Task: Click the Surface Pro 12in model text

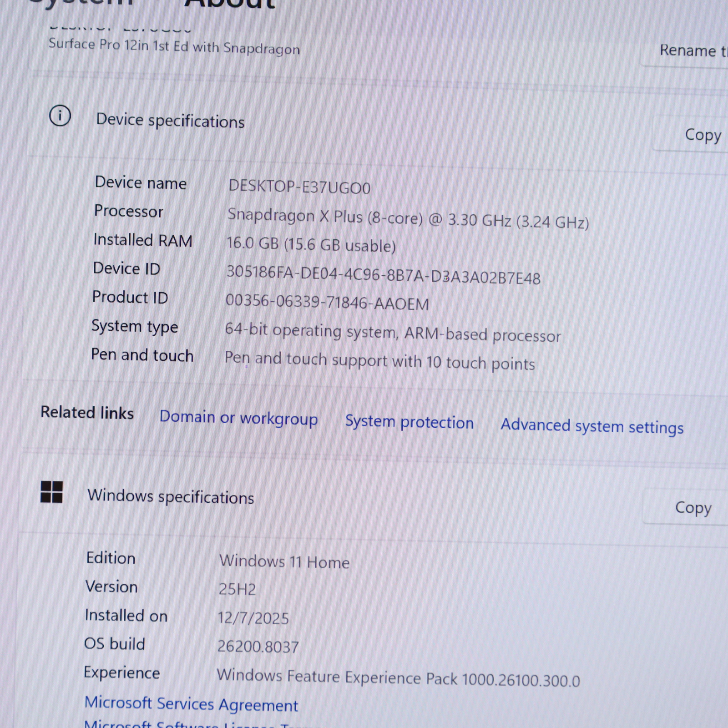Action: pos(174,46)
